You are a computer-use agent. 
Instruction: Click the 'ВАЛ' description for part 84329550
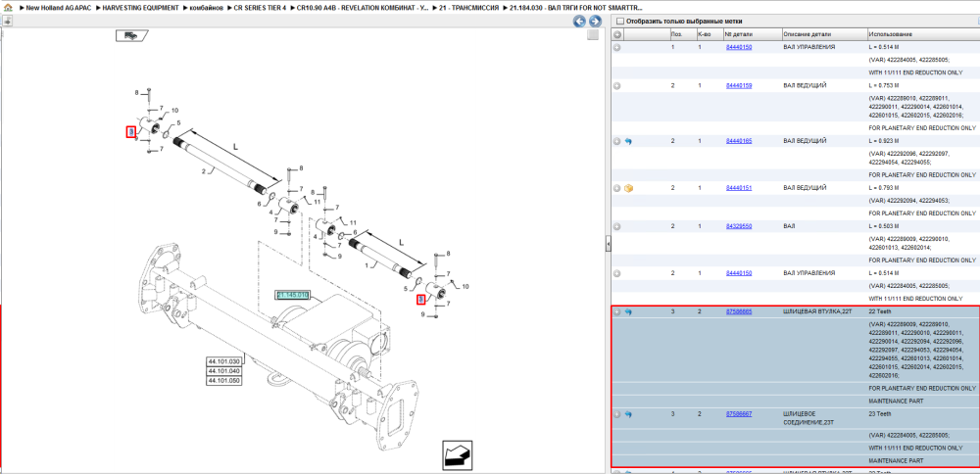click(x=789, y=226)
